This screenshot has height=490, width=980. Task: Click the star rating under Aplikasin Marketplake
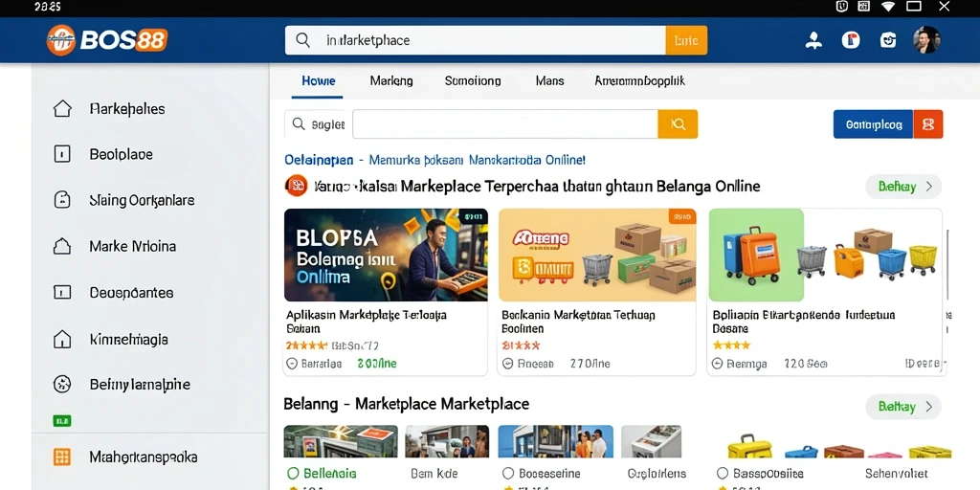tap(306, 345)
